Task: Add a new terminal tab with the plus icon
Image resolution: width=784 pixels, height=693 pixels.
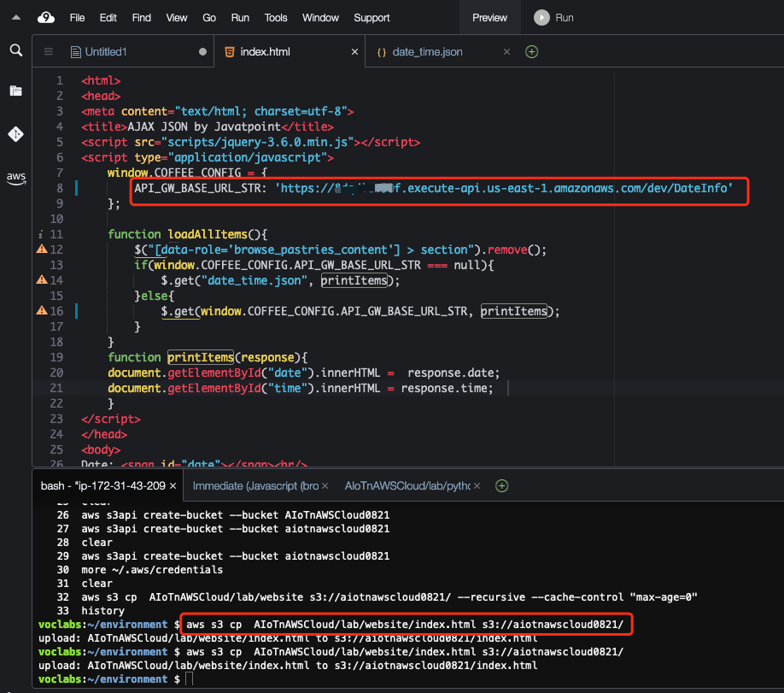Action: tap(501, 486)
